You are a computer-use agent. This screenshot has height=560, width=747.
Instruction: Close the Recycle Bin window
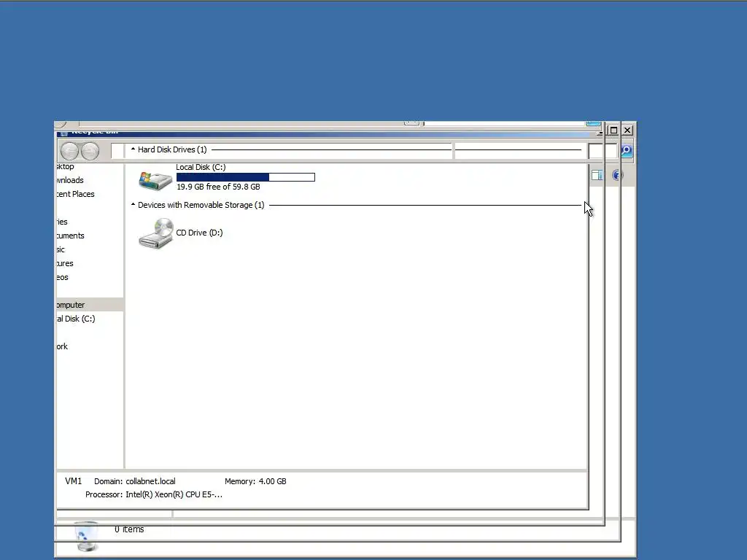coord(627,130)
